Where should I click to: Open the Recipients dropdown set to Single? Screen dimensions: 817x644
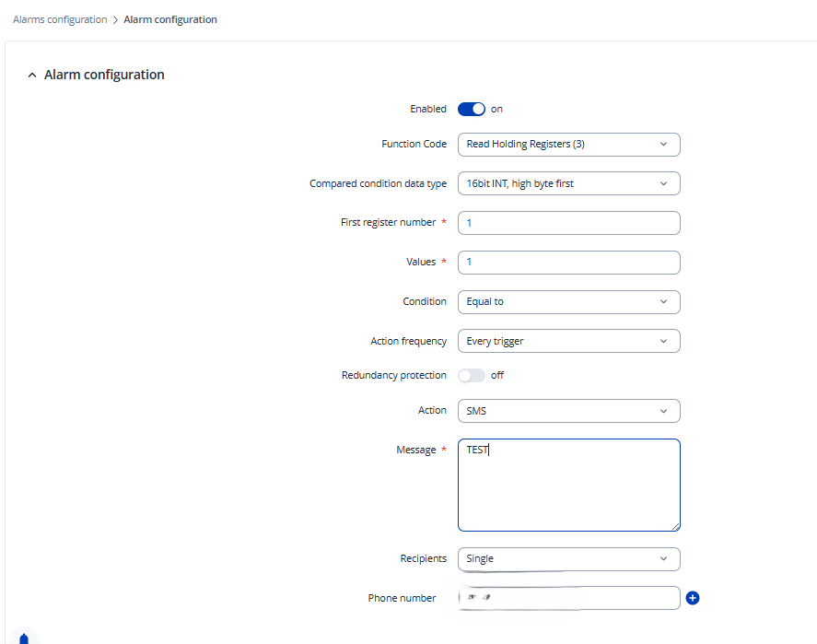pos(568,558)
